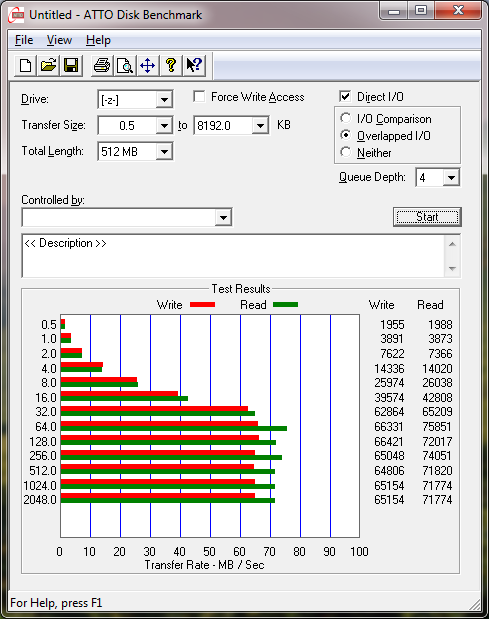Click the window resize grip in corner
The image size is (489, 619).
tap(475, 604)
